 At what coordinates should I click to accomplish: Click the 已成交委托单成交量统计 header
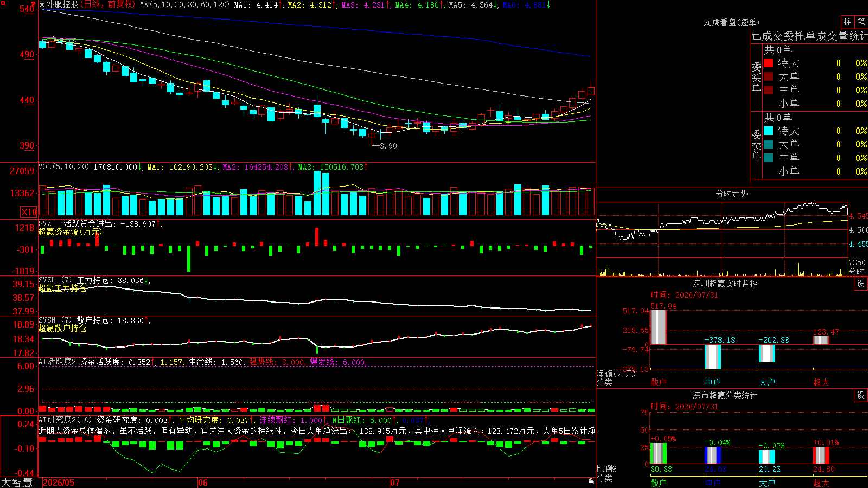[809, 36]
